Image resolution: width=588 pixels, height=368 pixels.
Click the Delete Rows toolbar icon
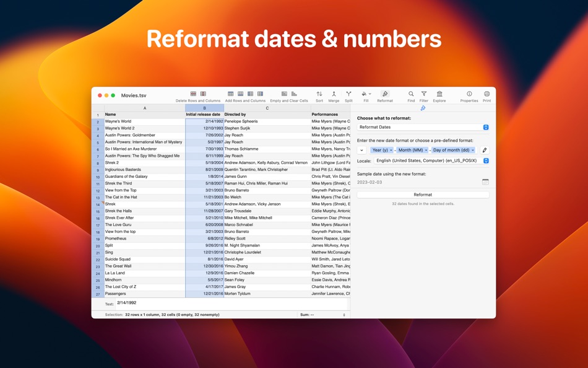(193, 94)
